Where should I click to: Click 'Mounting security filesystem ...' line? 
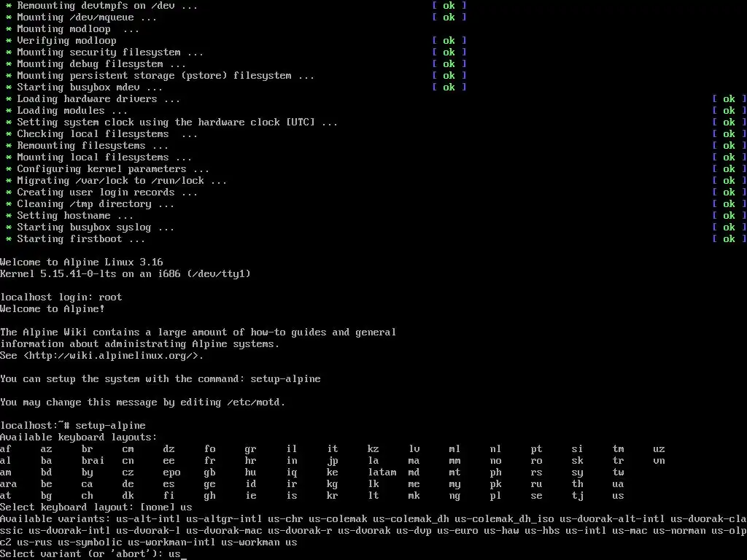pos(110,52)
